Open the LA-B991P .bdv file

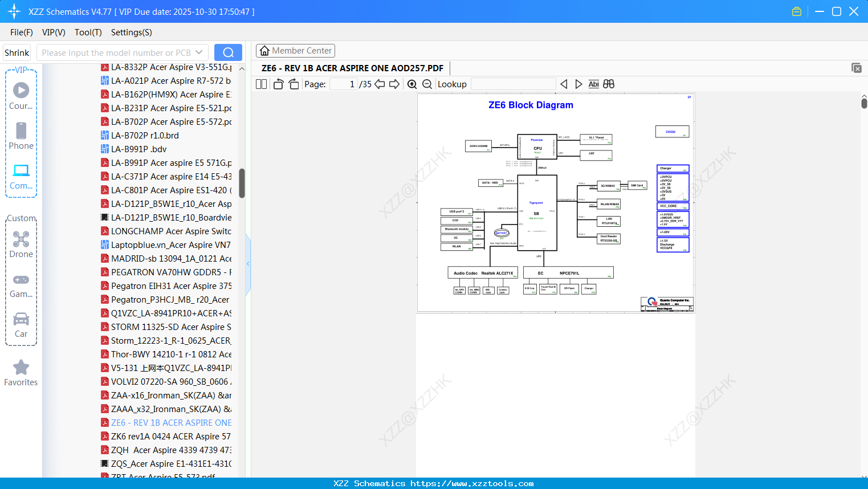(x=134, y=149)
